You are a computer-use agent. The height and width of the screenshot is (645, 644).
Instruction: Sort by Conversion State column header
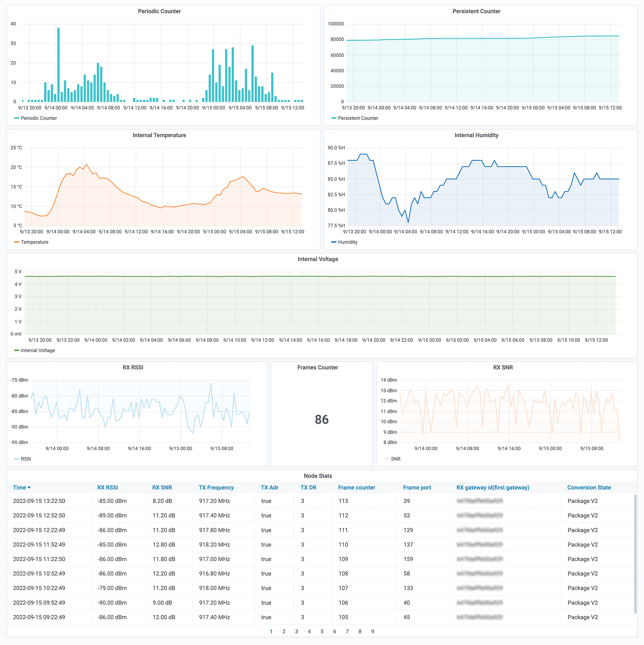coord(589,488)
